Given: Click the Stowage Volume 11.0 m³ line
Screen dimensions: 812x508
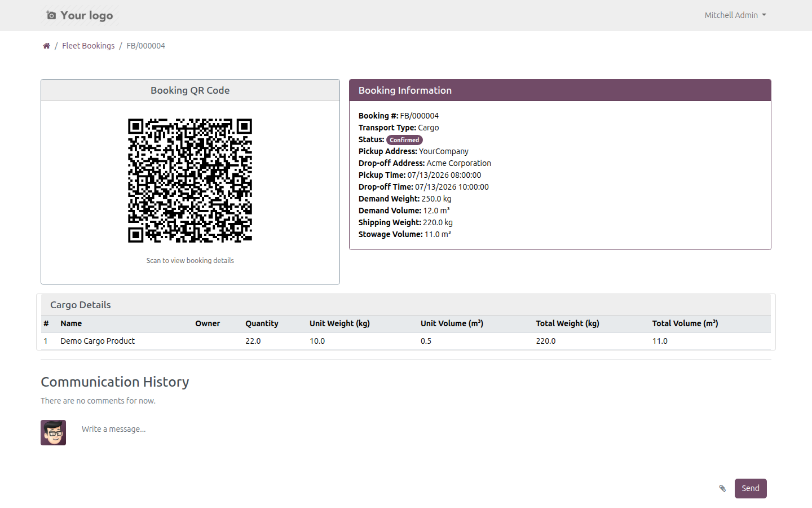Looking at the screenshot, I should click(404, 234).
